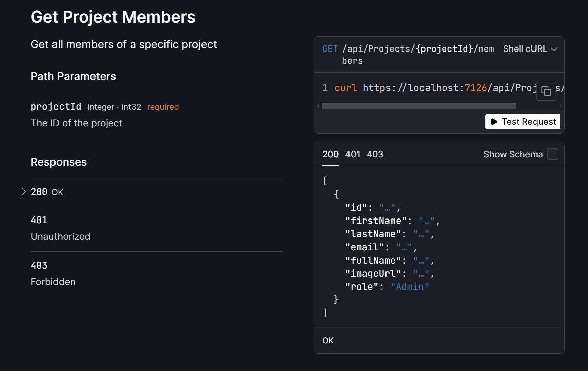Click the scrollbar right arrow in code box

[x=560, y=106]
